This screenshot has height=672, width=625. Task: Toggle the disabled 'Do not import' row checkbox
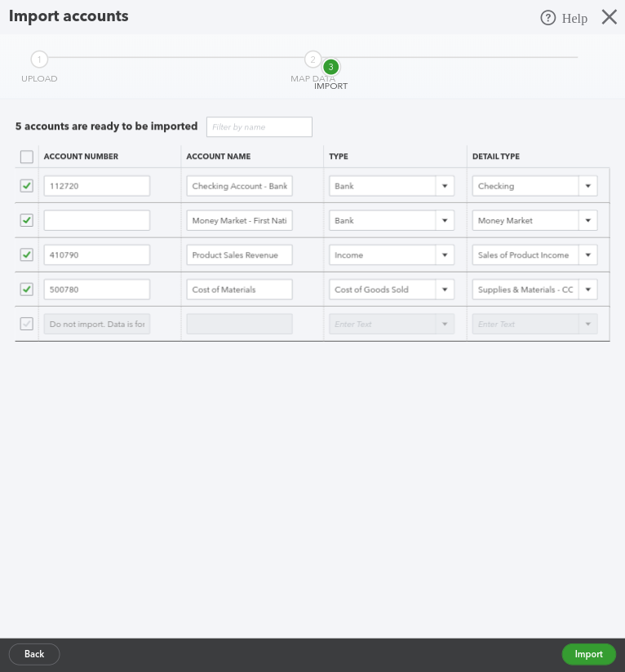[x=27, y=324]
